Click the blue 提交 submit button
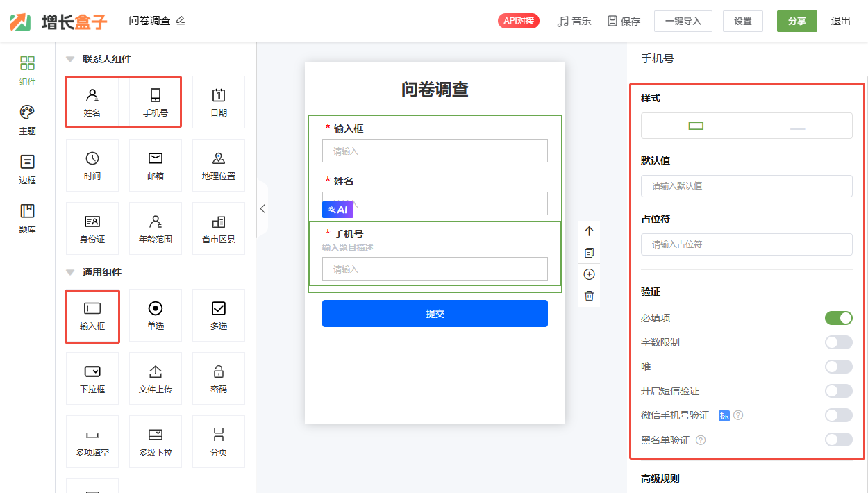This screenshot has width=868, height=493. [x=435, y=313]
